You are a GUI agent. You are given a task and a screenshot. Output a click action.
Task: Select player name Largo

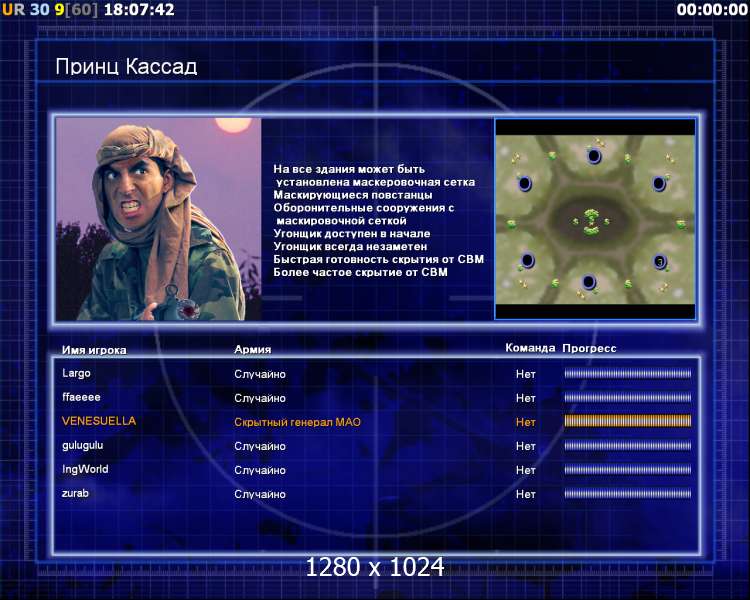coord(76,373)
